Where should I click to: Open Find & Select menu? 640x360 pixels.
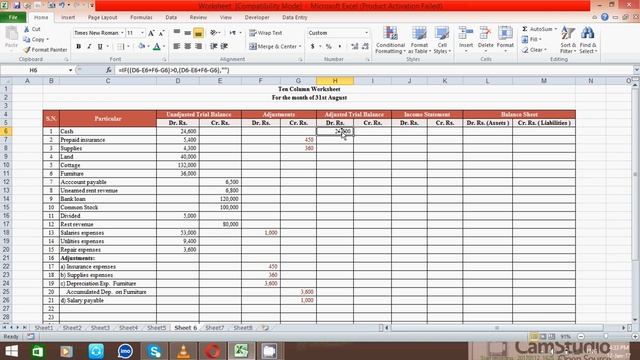click(588, 40)
